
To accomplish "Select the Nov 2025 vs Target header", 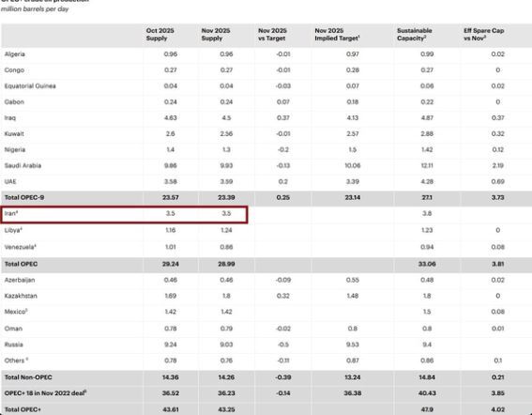I will pos(272,35).
